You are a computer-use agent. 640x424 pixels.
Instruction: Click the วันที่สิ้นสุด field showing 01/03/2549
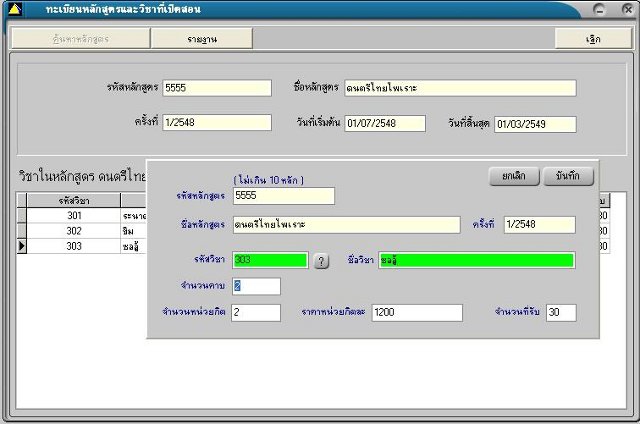coord(536,124)
